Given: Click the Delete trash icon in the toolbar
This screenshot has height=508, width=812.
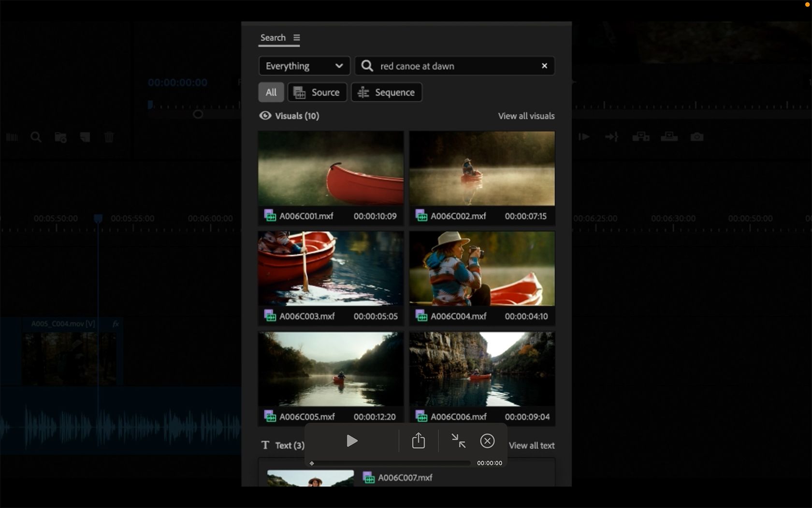Looking at the screenshot, I should coord(109,137).
